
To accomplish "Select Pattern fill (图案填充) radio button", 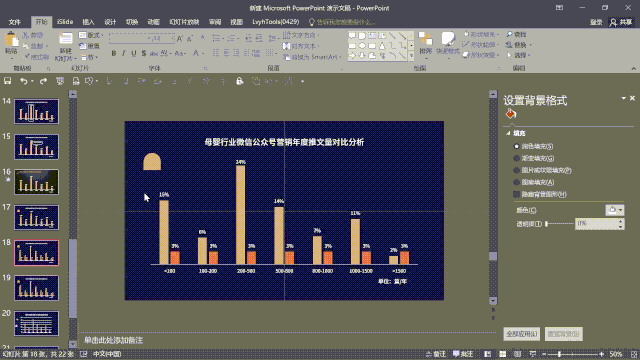I will tap(516, 182).
